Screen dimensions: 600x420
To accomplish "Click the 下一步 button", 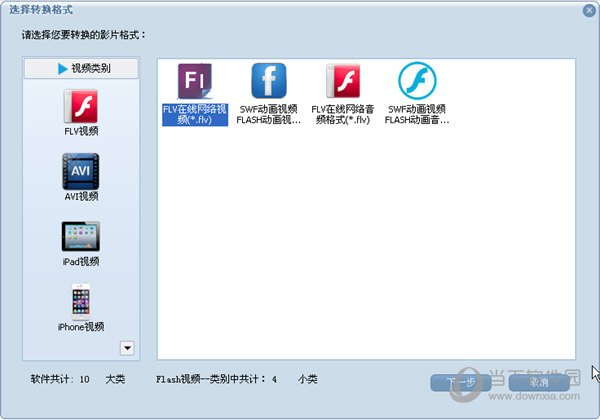I will click(x=461, y=383).
